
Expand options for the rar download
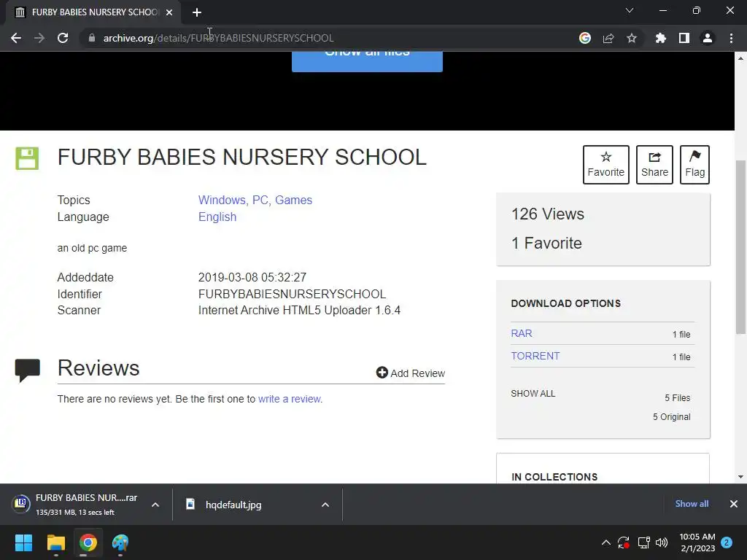(x=155, y=505)
